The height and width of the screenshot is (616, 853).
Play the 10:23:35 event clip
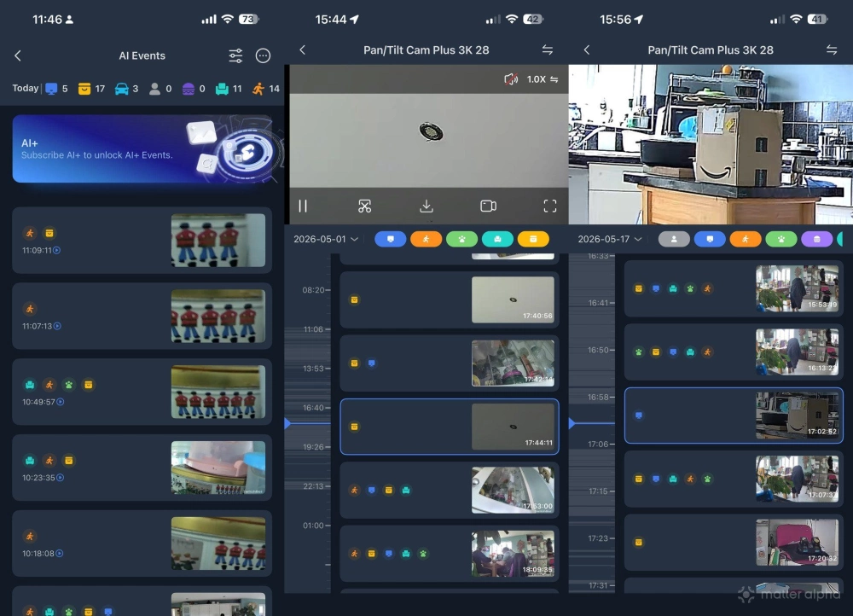60,478
